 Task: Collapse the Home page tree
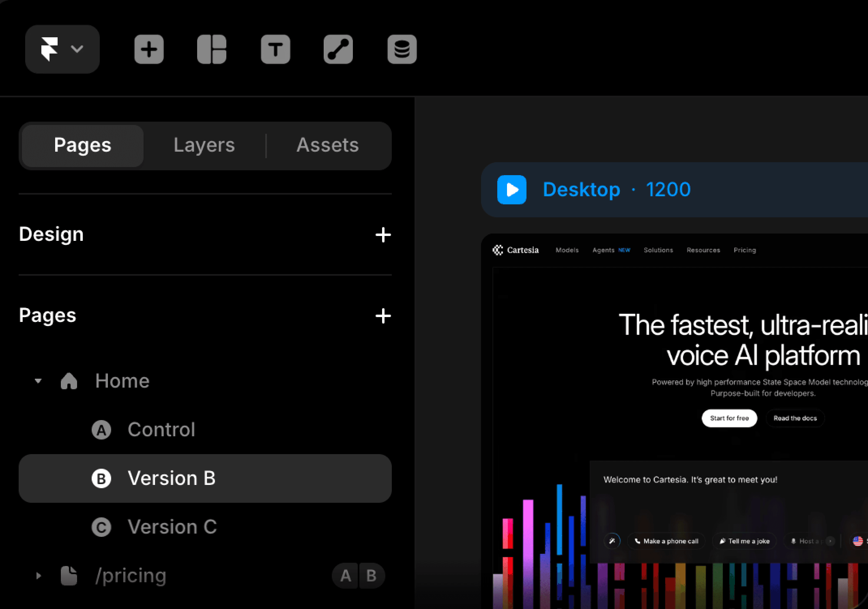38,381
